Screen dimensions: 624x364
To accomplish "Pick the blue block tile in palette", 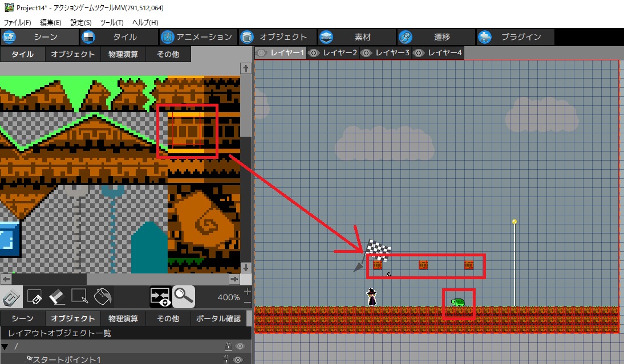I will click(x=10, y=239).
